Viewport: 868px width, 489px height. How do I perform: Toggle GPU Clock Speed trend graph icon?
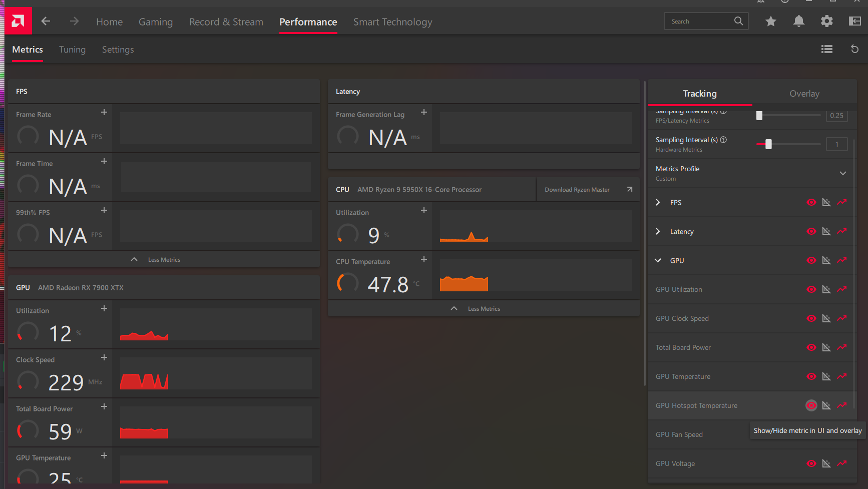(x=842, y=318)
